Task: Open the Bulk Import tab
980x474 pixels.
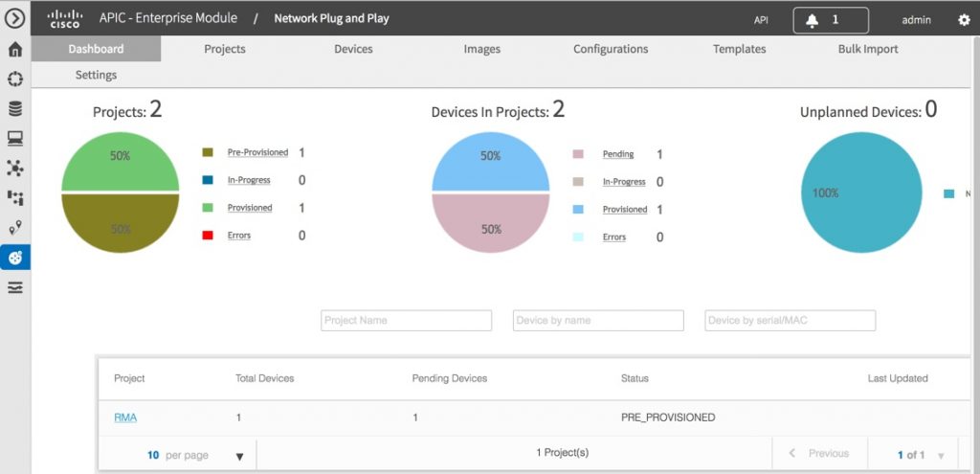Action: (x=867, y=49)
